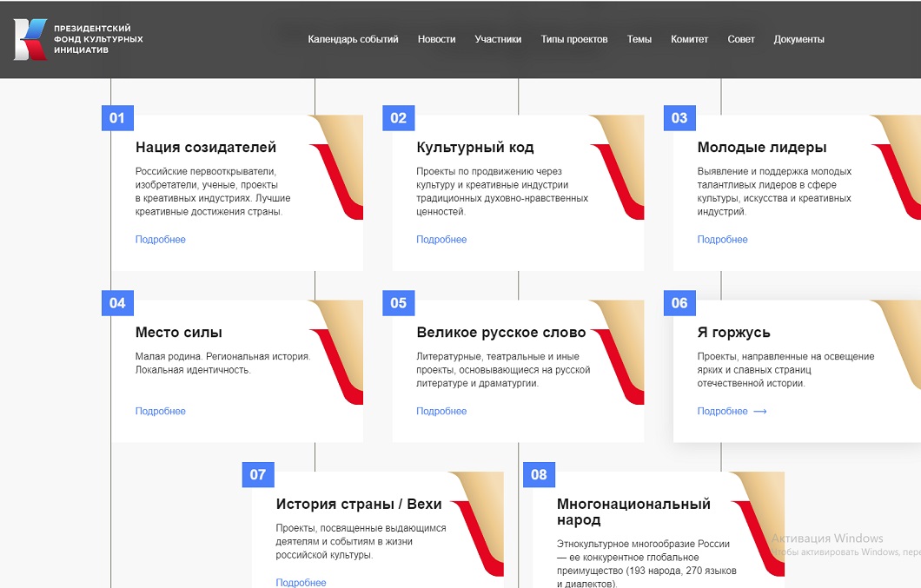Click the blue 07 number badge
The height and width of the screenshot is (588, 921).
coord(258,474)
